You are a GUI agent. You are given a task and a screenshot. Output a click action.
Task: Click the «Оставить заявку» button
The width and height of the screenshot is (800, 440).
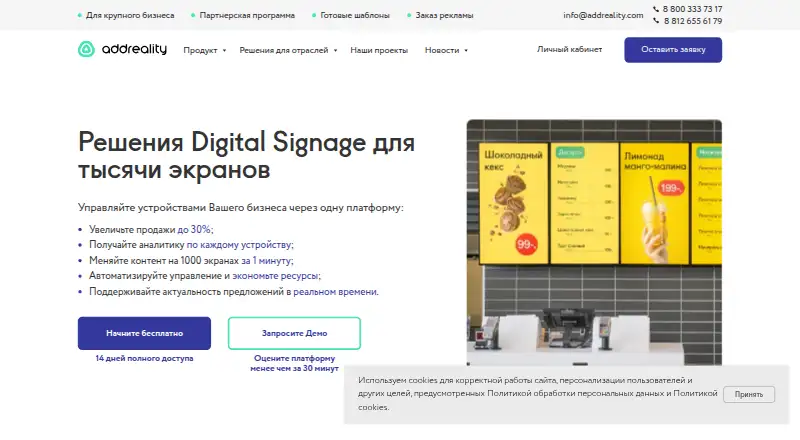pyautogui.click(x=673, y=50)
